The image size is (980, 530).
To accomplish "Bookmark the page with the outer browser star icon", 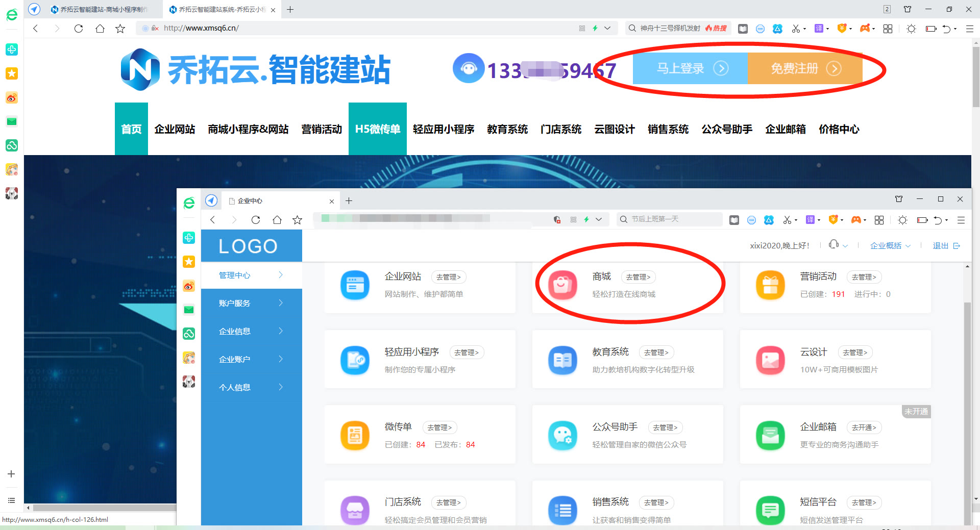I will [x=120, y=29].
